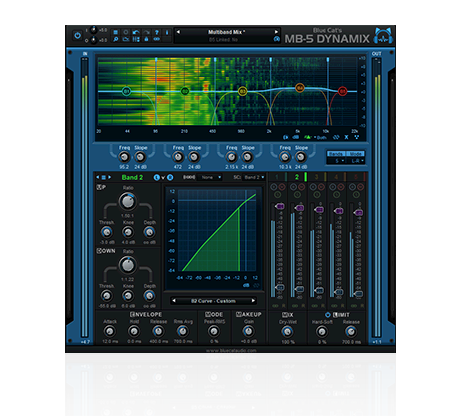Toggle the ENVELOPE section checkbox
The width and height of the screenshot is (460, 416).
[132, 314]
